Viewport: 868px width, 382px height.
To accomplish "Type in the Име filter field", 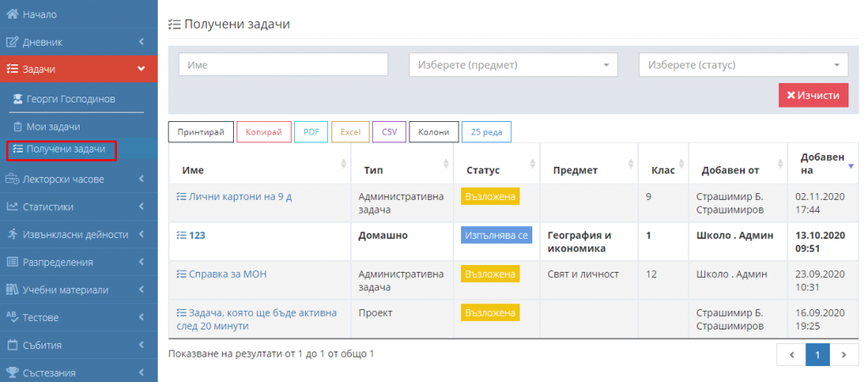I will [282, 65].
